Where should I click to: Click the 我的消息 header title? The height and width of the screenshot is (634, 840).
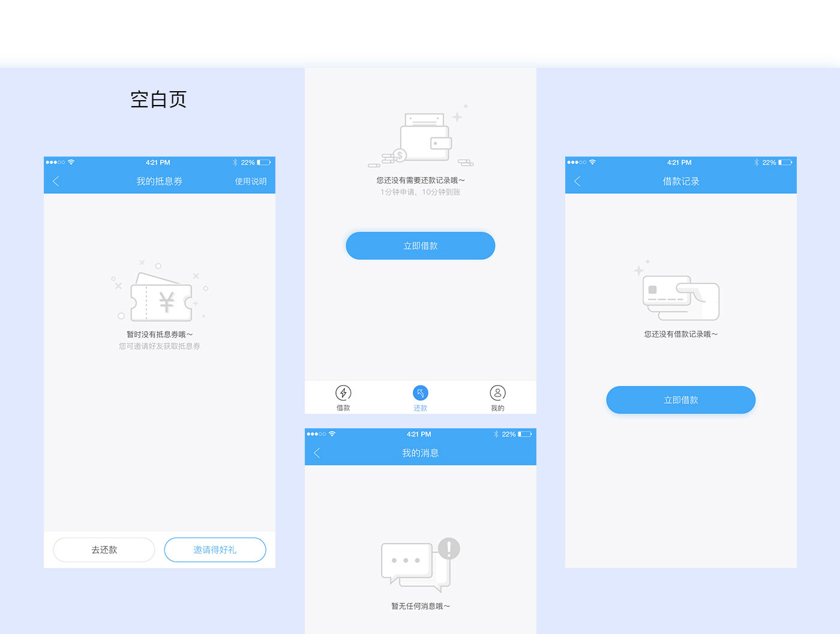[420, 453]
